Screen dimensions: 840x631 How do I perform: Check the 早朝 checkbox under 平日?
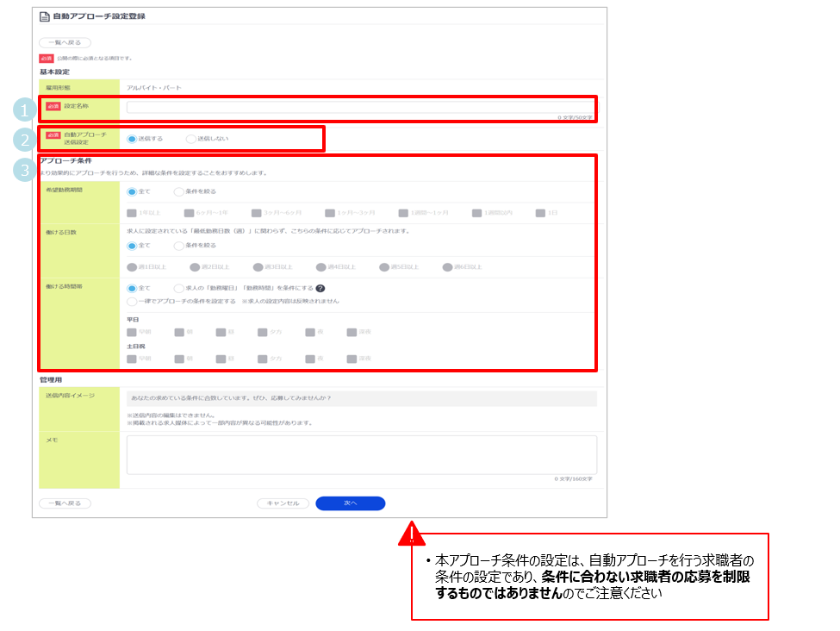(132, 331)
